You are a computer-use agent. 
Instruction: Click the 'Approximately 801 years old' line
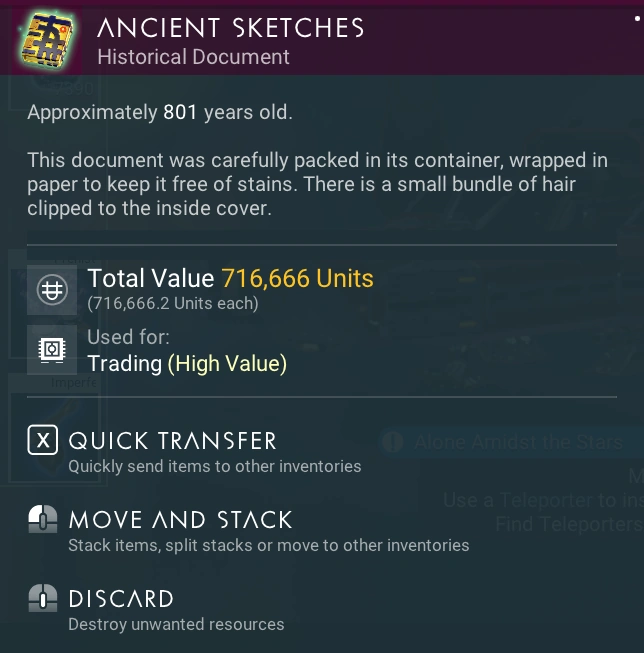(160, 112)
